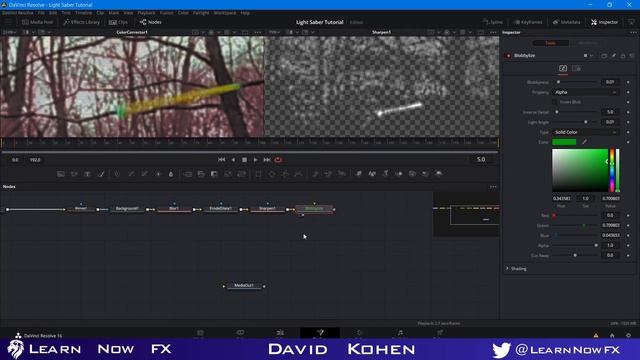Switch to Inspector Modifiers tab

tap(587, 43)
